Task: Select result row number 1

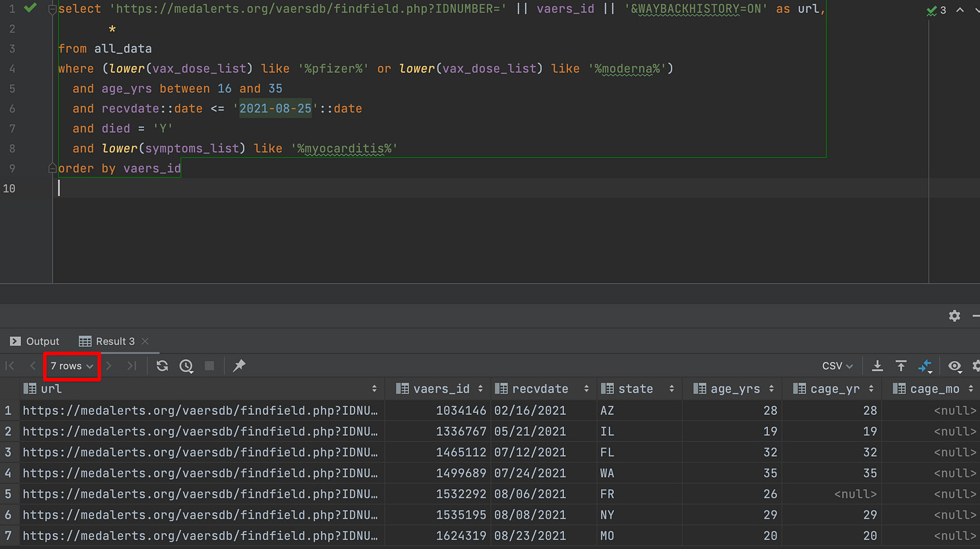Action: (x=9, y=410)
